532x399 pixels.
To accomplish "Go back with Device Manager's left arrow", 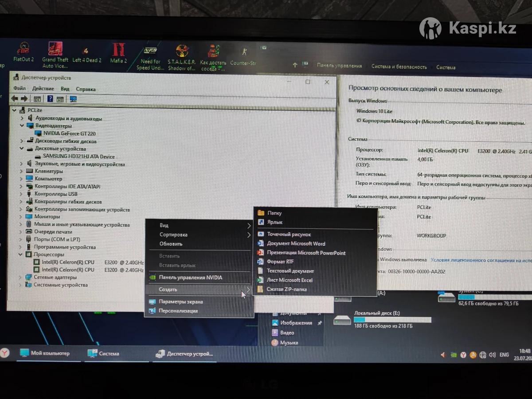I will tap(15, 98).
